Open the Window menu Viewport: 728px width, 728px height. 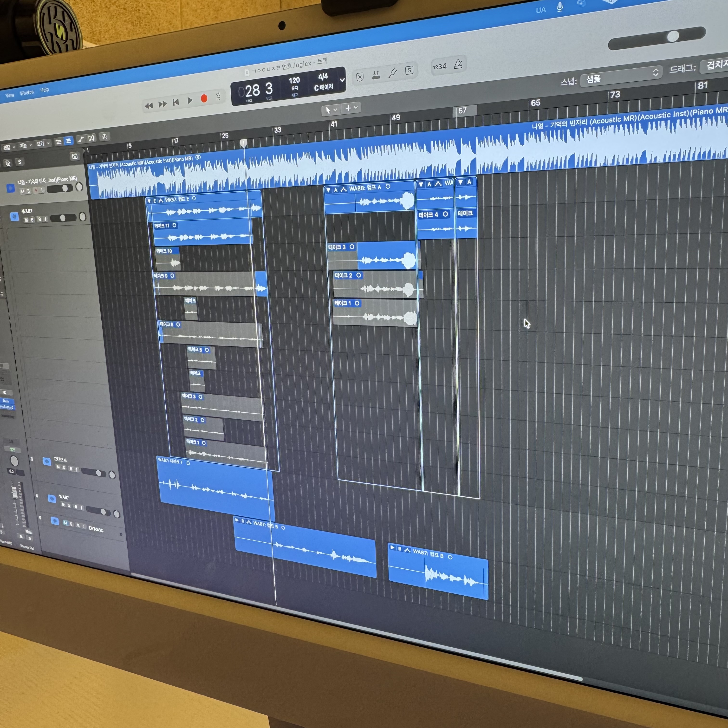pos(27,93)
